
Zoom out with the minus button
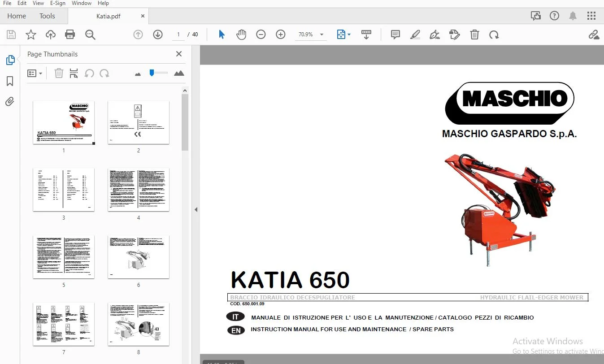261,35
